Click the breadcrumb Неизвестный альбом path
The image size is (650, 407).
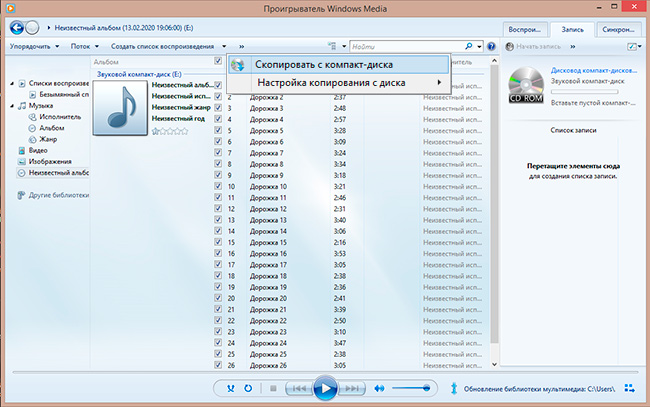(x=124, y=28)
